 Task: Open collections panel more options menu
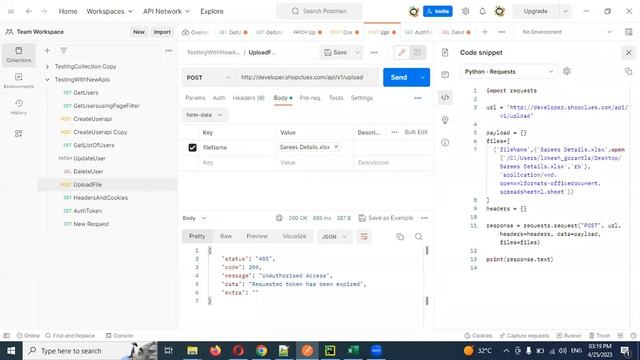168,51
